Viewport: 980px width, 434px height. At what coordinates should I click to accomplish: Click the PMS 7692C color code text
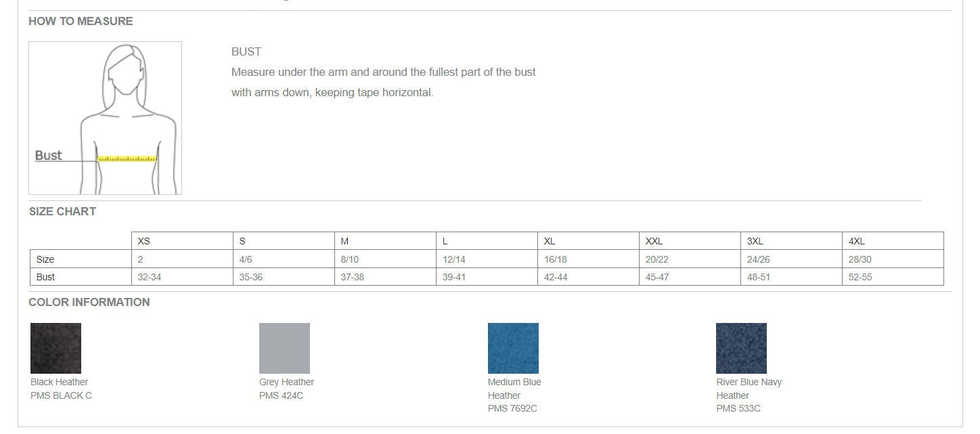click(x=512, y=408)
